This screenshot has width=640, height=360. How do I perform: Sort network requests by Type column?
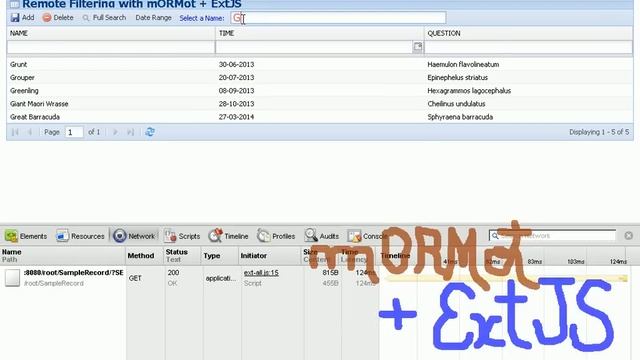(220, 256)
